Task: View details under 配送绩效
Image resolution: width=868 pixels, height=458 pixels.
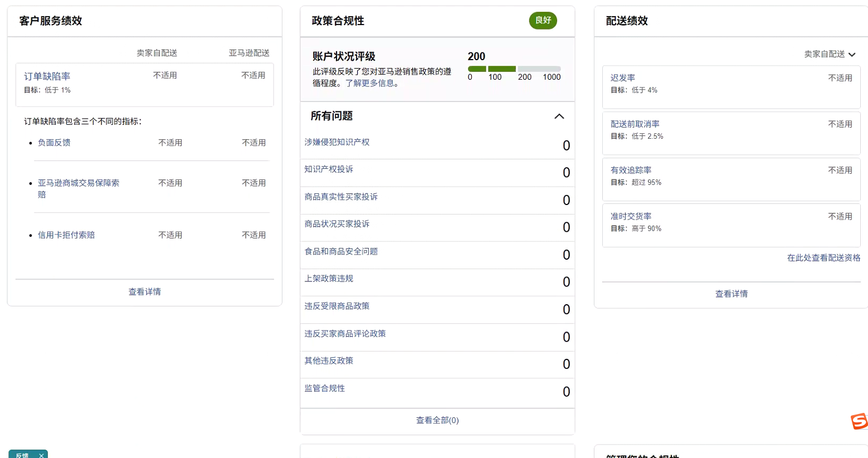Action: (x=731, y=294)
